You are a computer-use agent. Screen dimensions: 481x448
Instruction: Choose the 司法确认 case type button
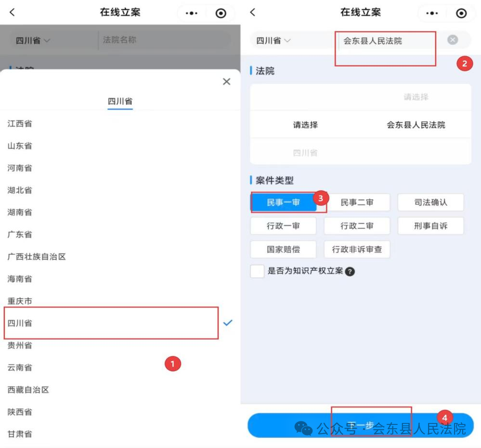tap(430, 203)
